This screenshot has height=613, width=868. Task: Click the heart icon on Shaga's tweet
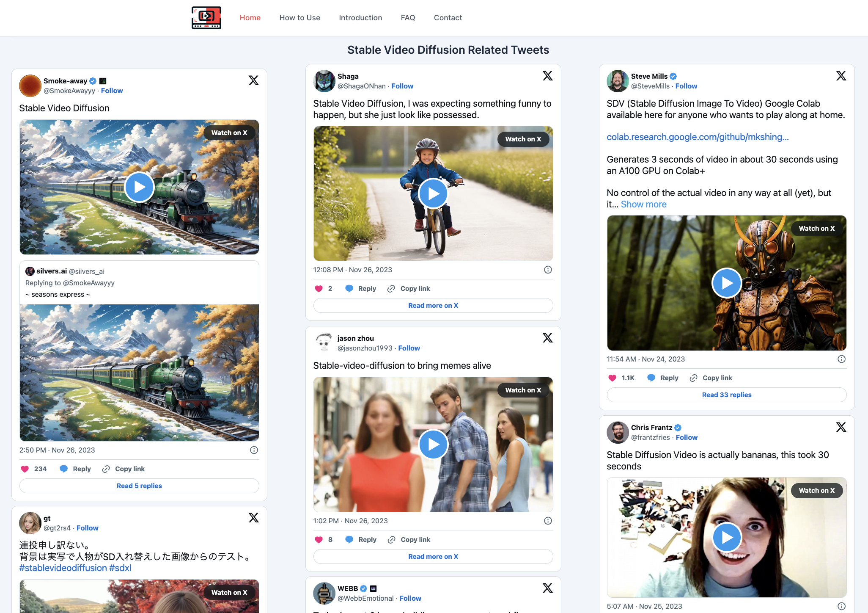[319, 289]
